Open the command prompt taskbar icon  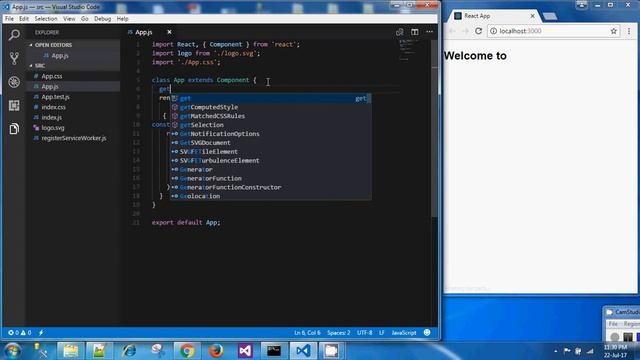(274, 351)
